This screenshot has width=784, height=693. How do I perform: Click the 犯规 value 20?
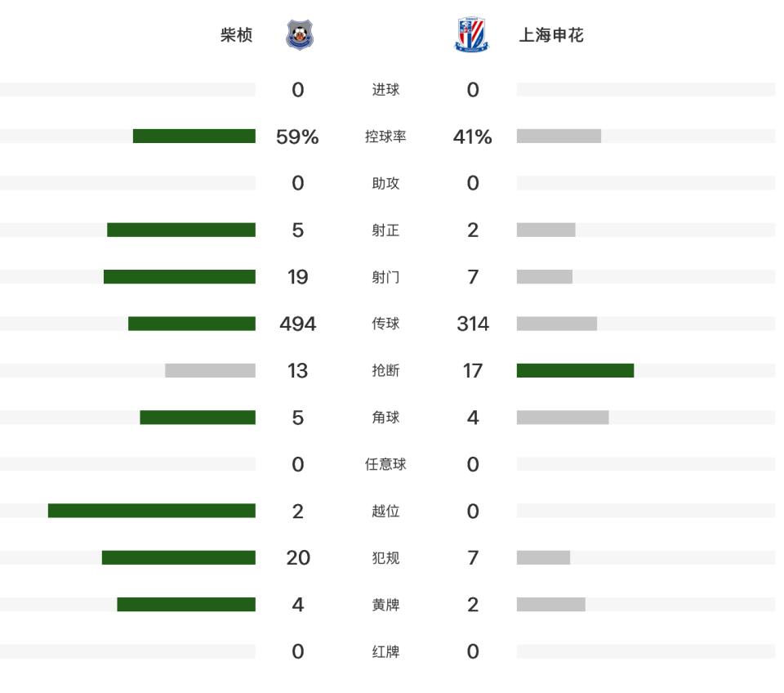point(298,558)
